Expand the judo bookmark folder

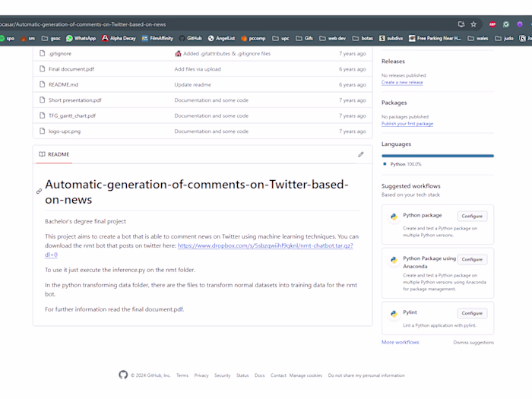click(x=504, y=38)
